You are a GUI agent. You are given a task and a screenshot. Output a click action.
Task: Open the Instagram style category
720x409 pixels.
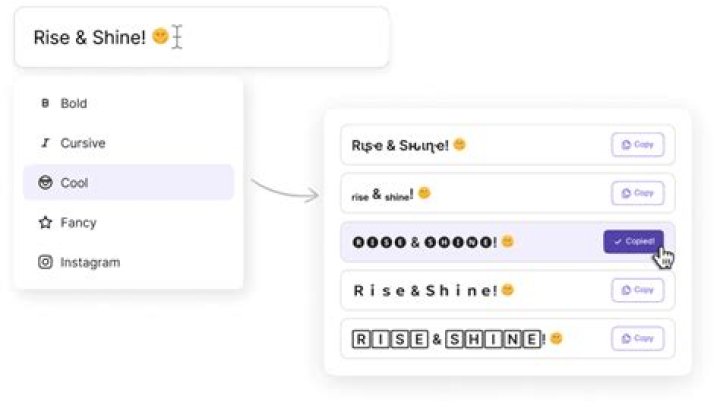click(129, 262)
